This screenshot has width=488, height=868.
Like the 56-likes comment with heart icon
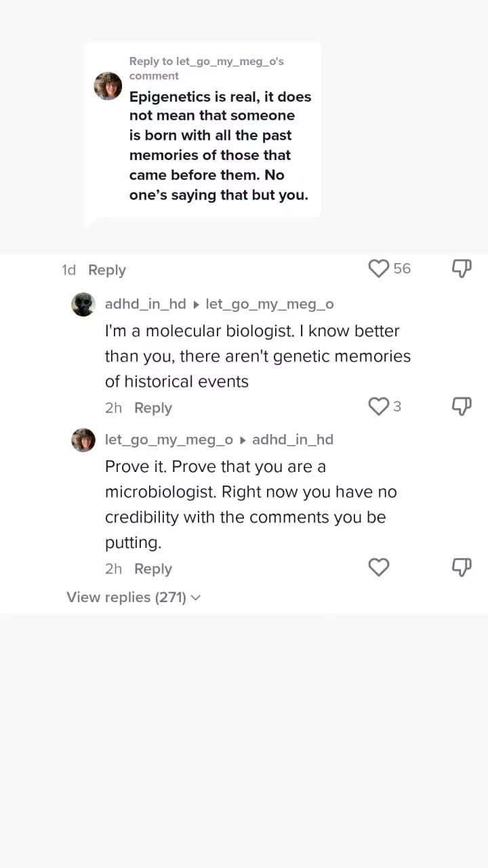379,269
